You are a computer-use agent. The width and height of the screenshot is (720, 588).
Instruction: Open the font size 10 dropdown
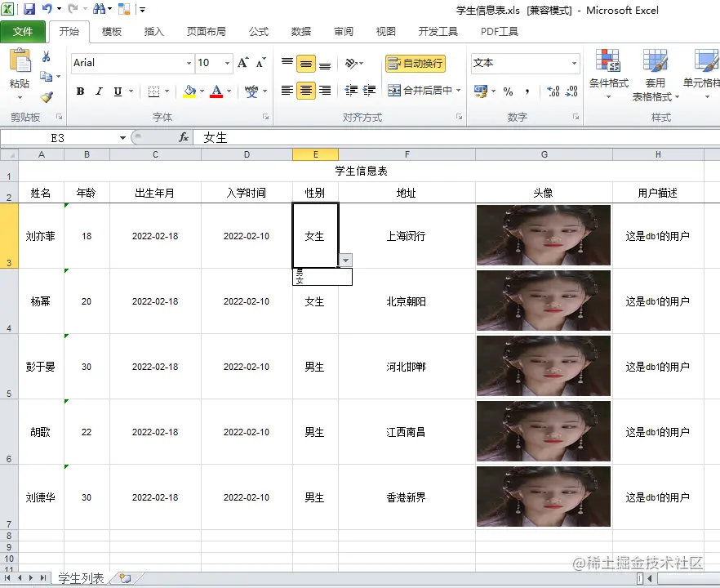[227, 63]
